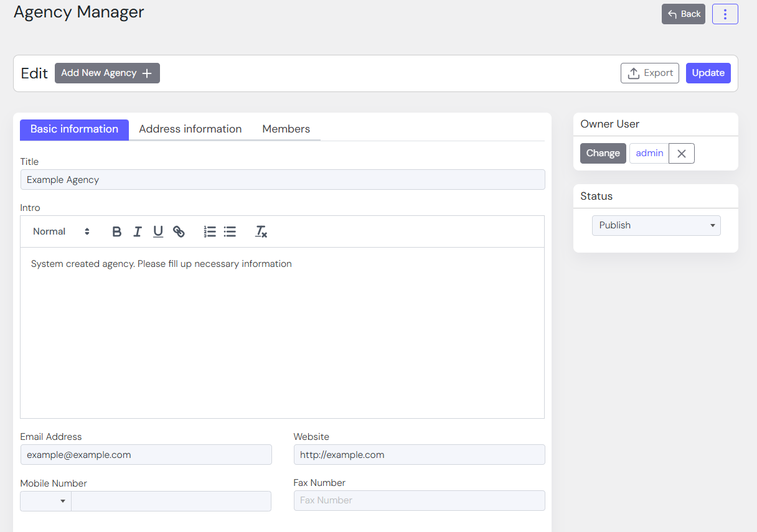The width and height of the screenshot is (757, 532).
Task: Insert a link using the link icon
Action: pos(179,231)
